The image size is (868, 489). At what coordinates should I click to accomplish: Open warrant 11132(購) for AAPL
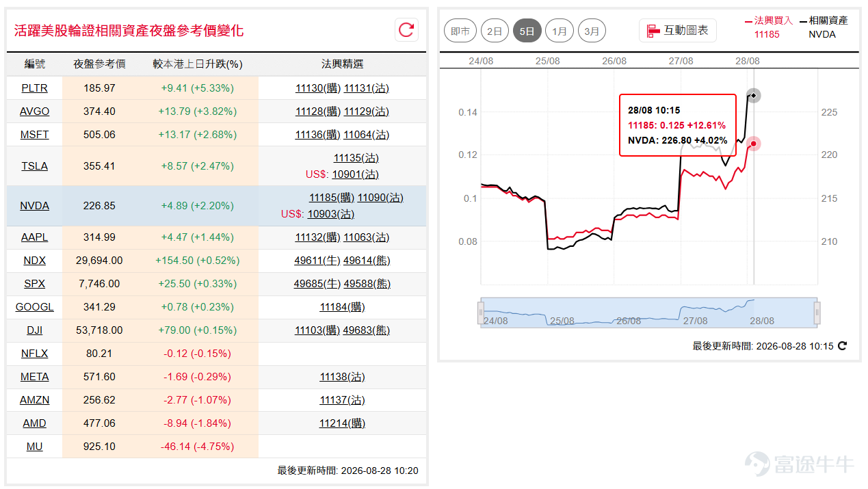pos(318,237)
